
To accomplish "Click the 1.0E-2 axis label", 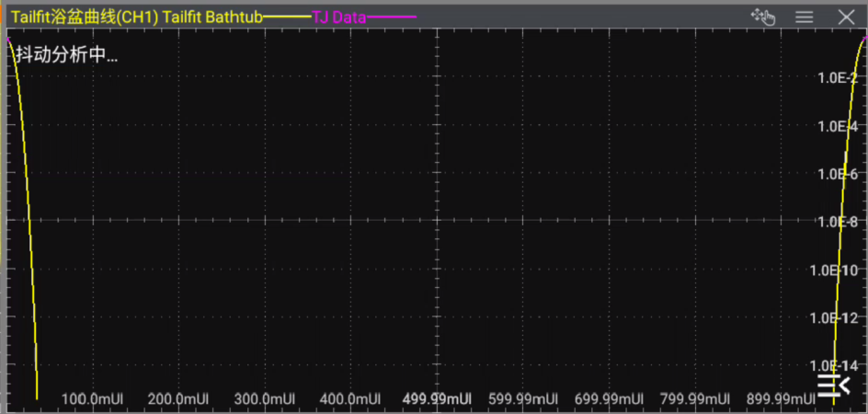I will (x=838, y=78).
